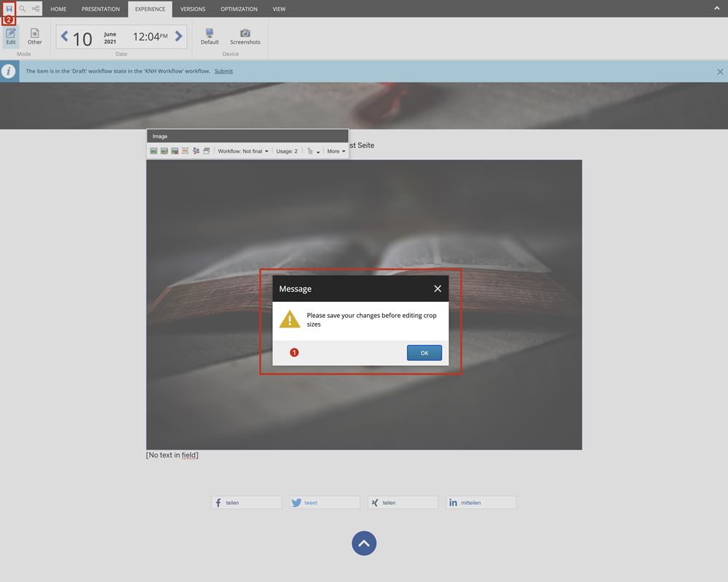The image size is (728, 582).
Task: Open the navigation tree icon in top bar
Action: [x=36, y=9]
